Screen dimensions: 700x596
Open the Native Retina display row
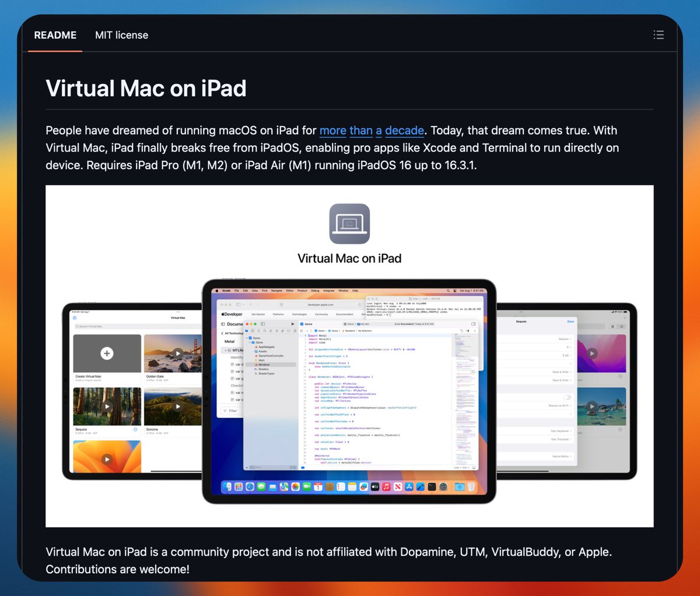coord(535,456)
